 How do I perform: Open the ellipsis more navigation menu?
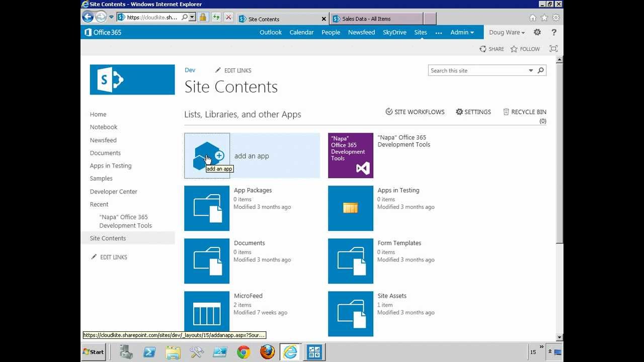439,32
